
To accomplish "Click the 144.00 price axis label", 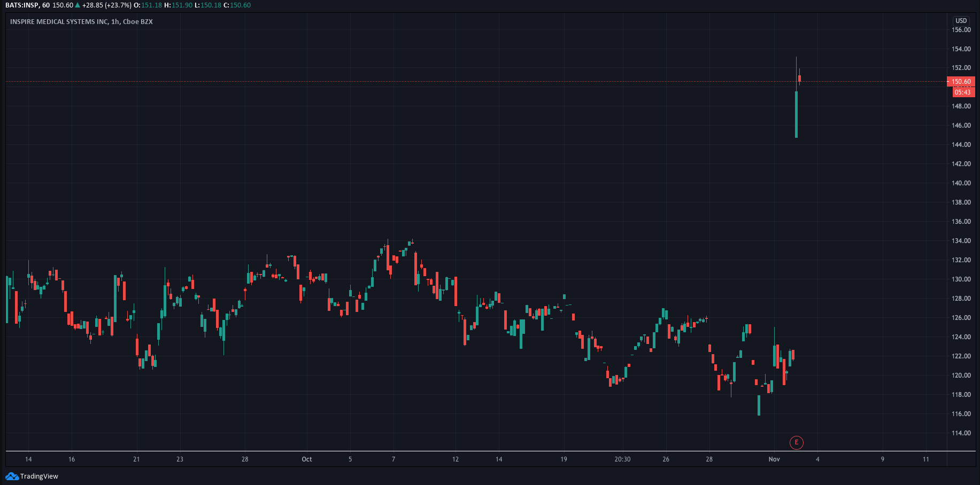I will click(x=961, y=145).
